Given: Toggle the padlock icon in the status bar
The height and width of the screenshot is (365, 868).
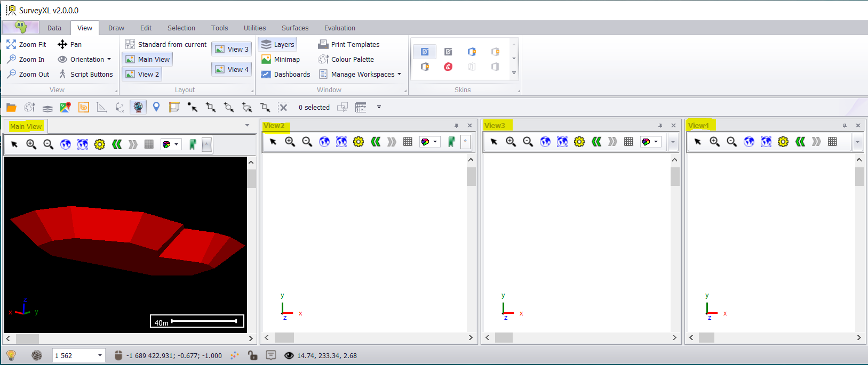Looking at the screenshot, I should (252, 355).
